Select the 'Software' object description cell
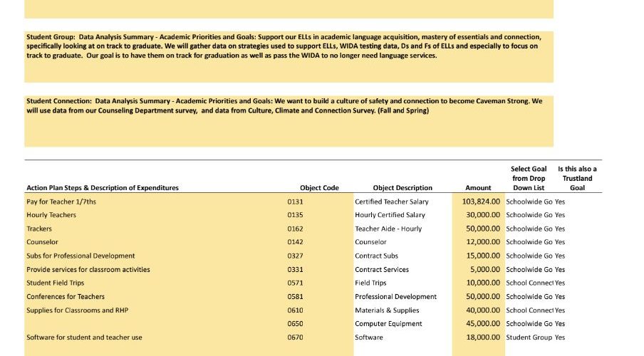Screen dimensions: 644x356 (369, 337)
